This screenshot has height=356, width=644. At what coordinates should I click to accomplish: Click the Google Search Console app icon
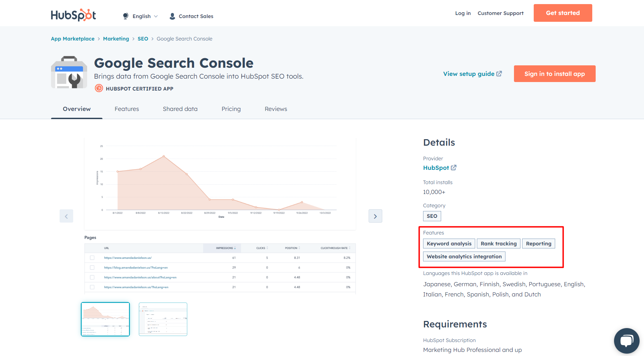click(69, 72)
